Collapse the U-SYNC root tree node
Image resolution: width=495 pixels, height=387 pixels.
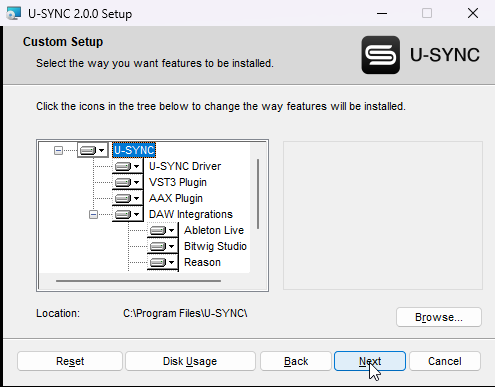coord(58,151)
